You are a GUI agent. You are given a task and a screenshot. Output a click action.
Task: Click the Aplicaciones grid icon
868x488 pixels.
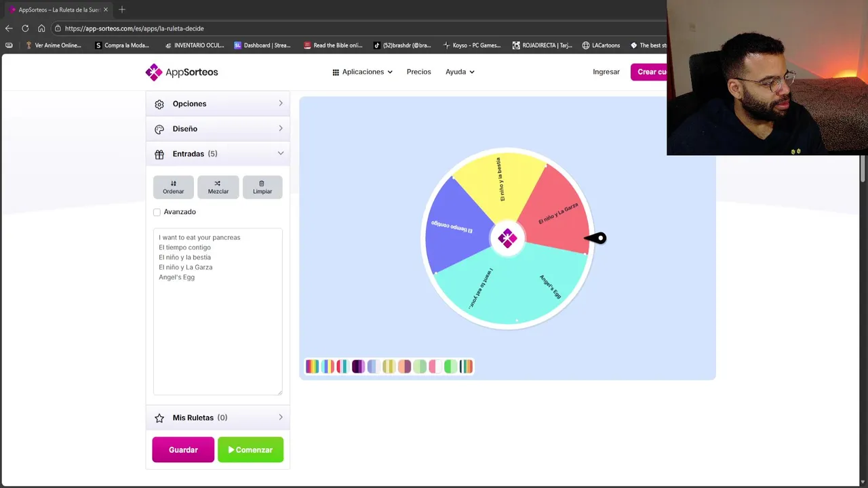tap(336, 72)
